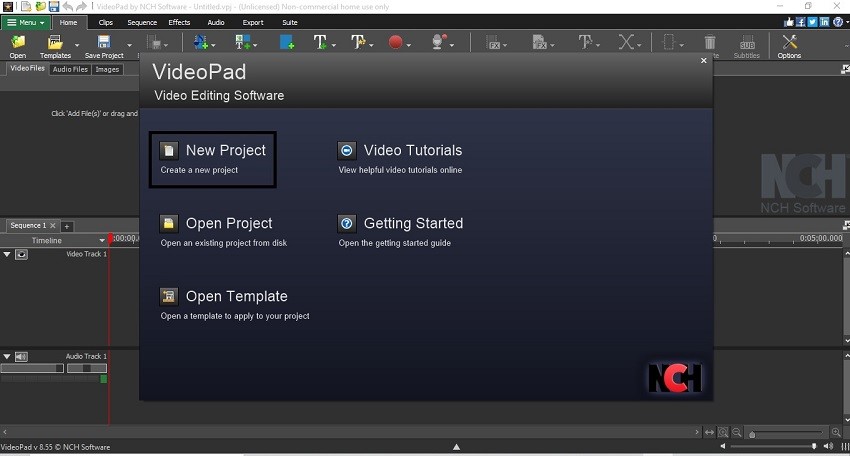Click the Save Project toolbar icon
The width and height of the screenshot is (850, 456).
pos(104,44)
